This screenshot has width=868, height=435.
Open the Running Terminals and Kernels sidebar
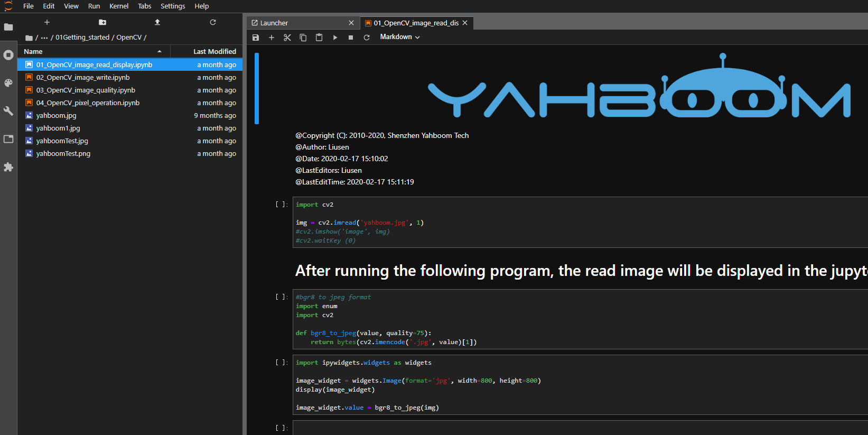[8, 55]
